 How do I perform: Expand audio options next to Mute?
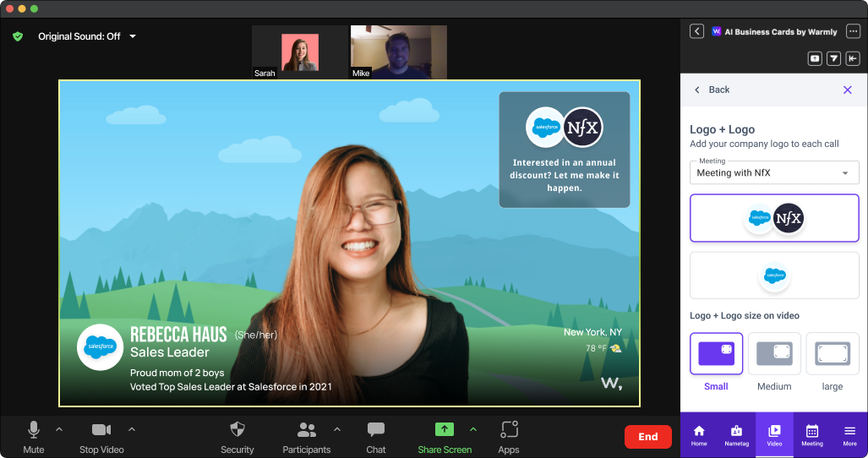[59, 429]
